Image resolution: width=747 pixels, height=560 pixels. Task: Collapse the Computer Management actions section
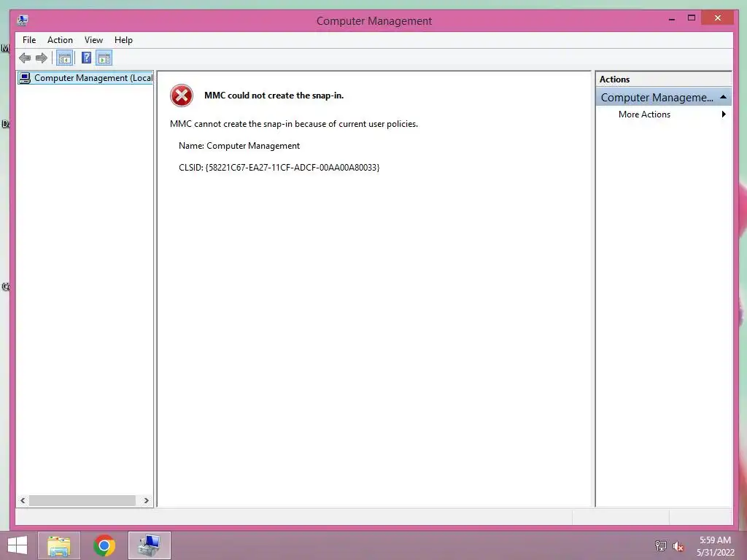click(x=723, y=97)
